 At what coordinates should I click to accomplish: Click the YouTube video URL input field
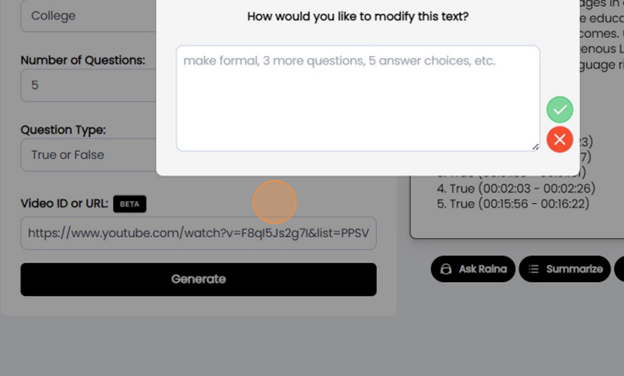click(x=199, y=233)
